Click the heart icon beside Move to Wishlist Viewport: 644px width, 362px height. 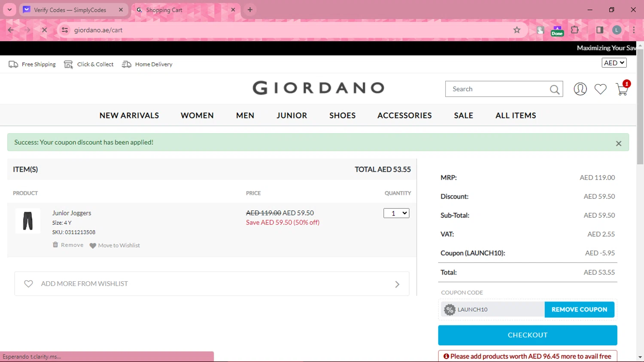(93, 246)
